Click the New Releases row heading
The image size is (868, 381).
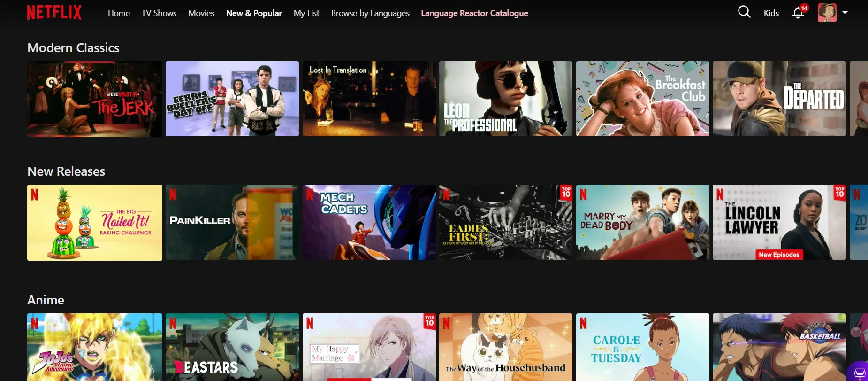[x=66, y=171]
